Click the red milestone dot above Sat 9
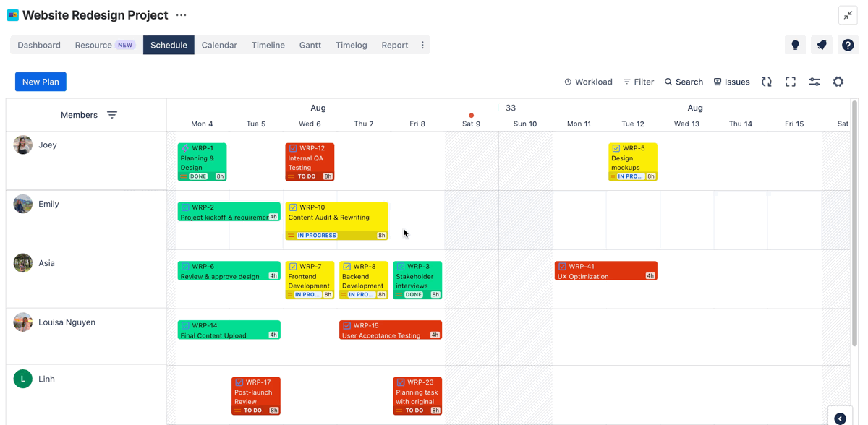Image resolution: width=868 pixels, height=425 pixels. (x=471, y=114)
